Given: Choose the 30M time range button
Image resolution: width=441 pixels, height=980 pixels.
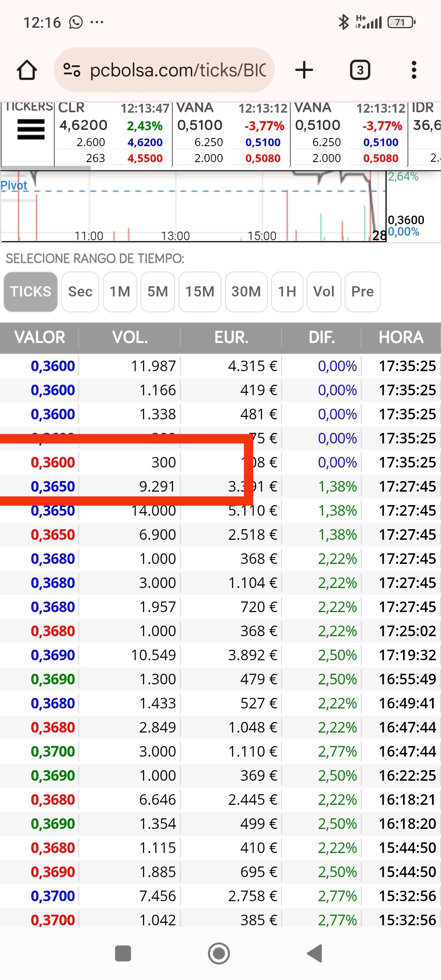Looking at the screenshot, I should click(246, 292).
